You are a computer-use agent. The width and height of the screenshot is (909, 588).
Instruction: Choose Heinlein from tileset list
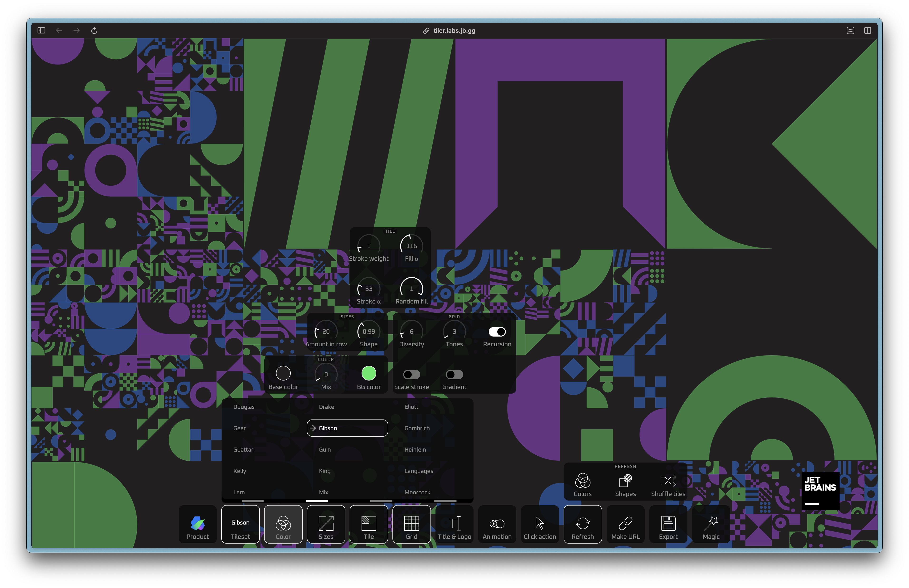pos(415,449)
